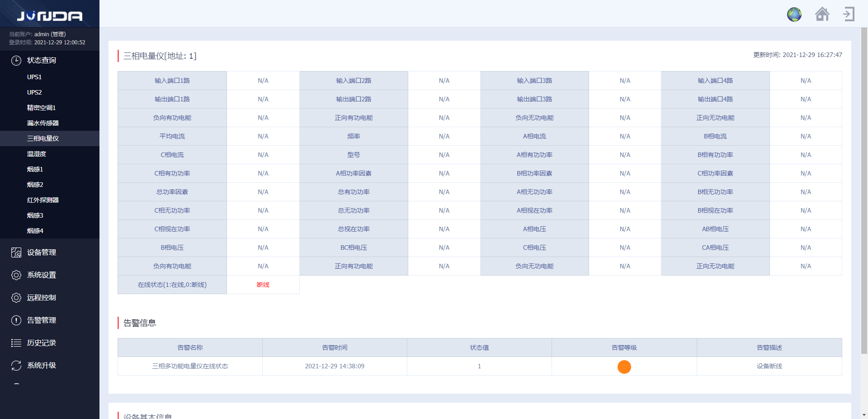The image size is (868, 419).
Task: Click the home icon in top bar
Action: click(822, 14)
